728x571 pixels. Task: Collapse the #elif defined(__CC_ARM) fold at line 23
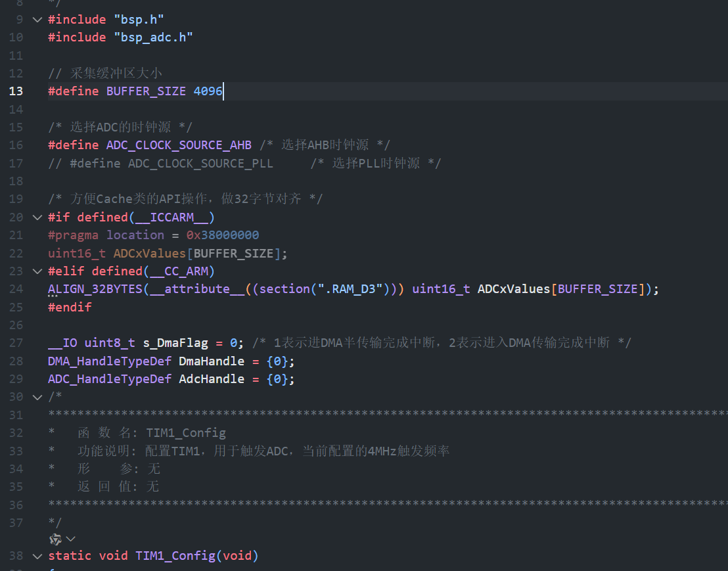click(37, 271)
